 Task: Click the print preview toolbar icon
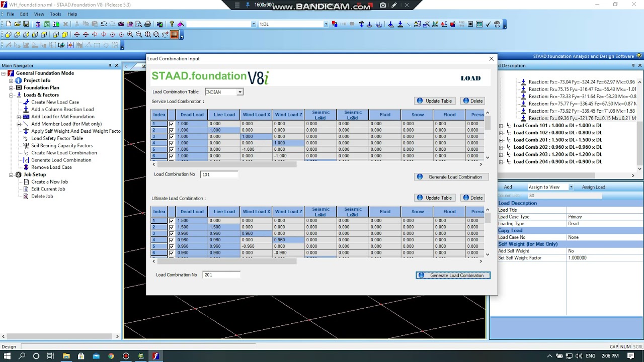pyautogui.click(x=138, y=24)
